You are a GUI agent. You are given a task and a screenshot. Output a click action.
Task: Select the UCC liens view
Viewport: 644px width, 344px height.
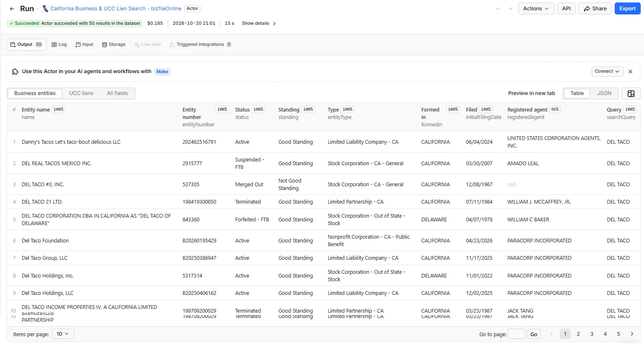pos(81,93)
